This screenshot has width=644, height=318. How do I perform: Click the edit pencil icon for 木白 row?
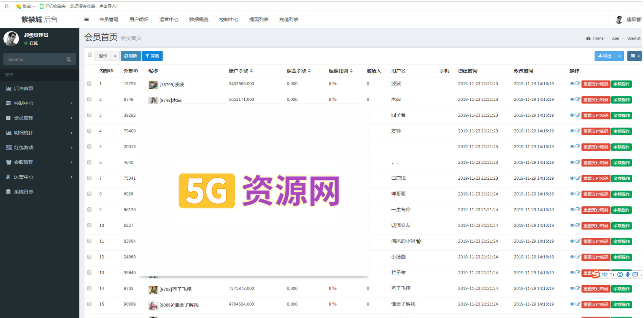578,99
